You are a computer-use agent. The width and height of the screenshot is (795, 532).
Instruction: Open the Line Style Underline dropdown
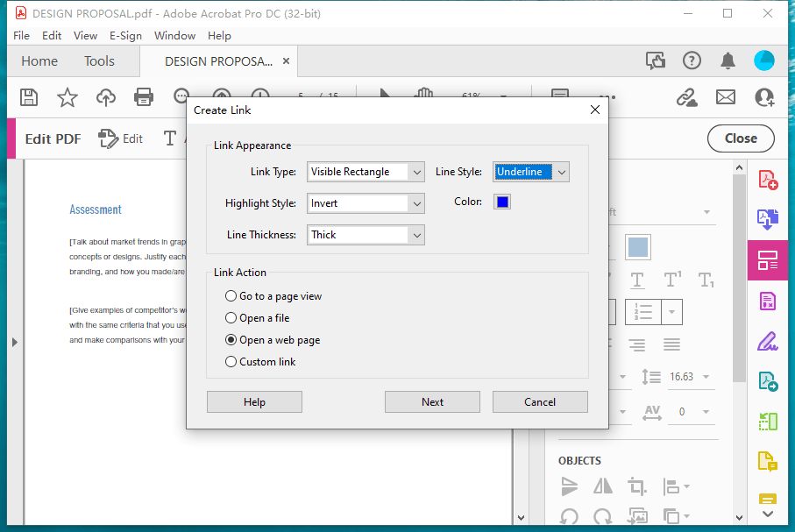click(531, 172)
